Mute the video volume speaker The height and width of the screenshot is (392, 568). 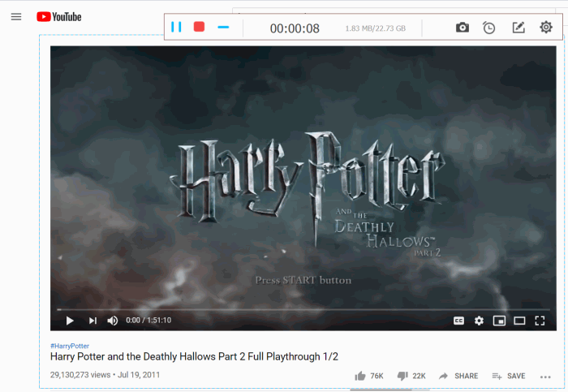click(112, 321)
